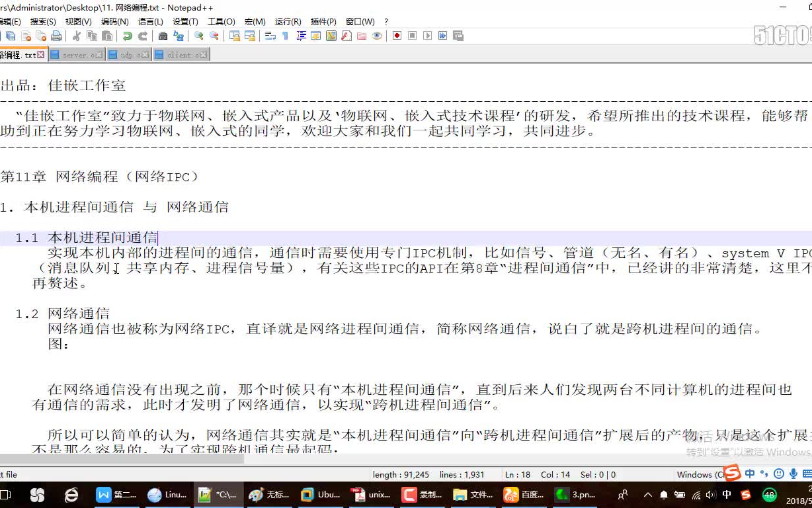The width and height of the screenshot is (812, 508).
Task: Click the speaker volume control in system tray
Action: click(711, 495)
